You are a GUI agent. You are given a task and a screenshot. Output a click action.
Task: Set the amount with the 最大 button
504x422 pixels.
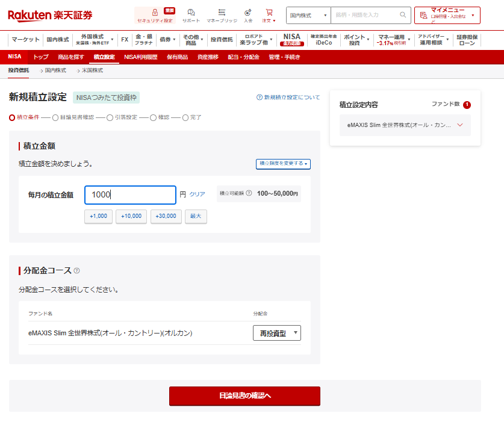(x=196, y=216)
